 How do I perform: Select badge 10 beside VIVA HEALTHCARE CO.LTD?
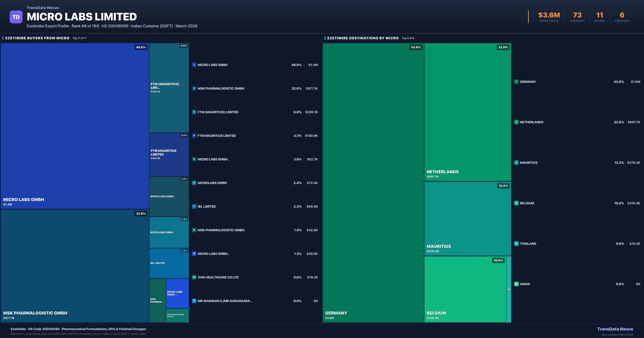tap(194, 277)
